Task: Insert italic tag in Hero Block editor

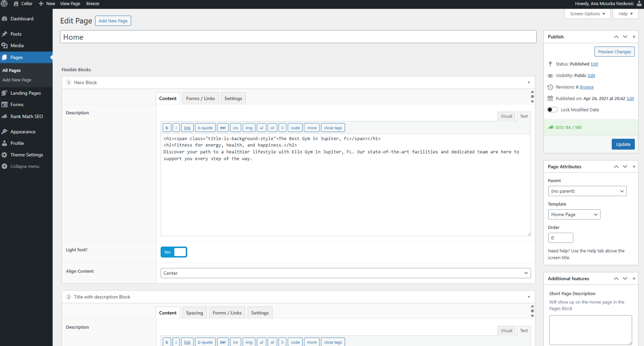Action: click(x=176, y=128)
